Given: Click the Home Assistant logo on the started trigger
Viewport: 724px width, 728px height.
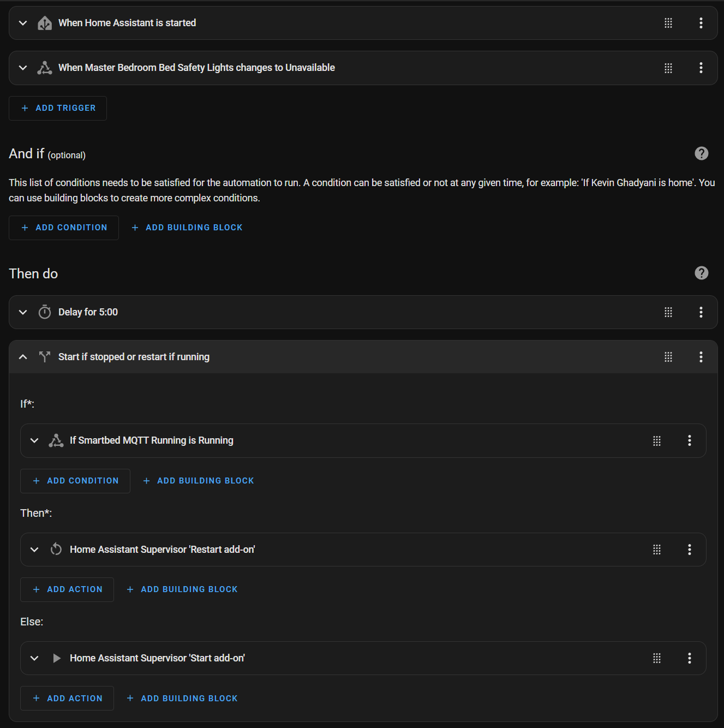Looking at the screenshot, I should click(45, 23).
